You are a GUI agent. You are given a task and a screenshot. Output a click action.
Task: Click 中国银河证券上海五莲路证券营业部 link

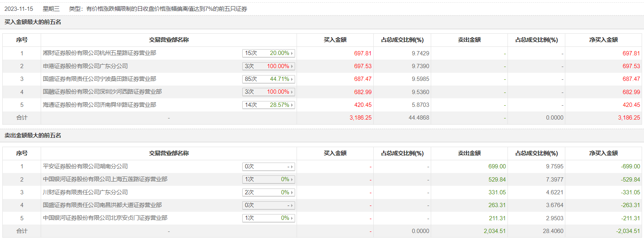[x=105, y=179]
